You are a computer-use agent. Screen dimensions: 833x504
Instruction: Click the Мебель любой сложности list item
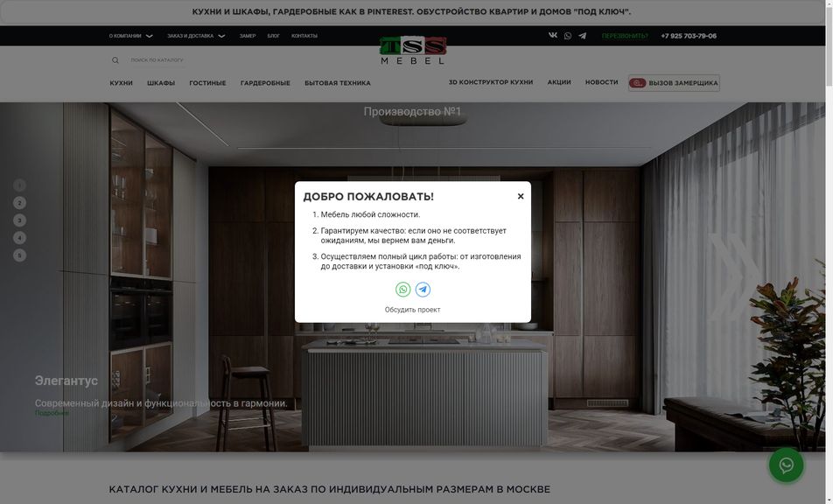370,214
